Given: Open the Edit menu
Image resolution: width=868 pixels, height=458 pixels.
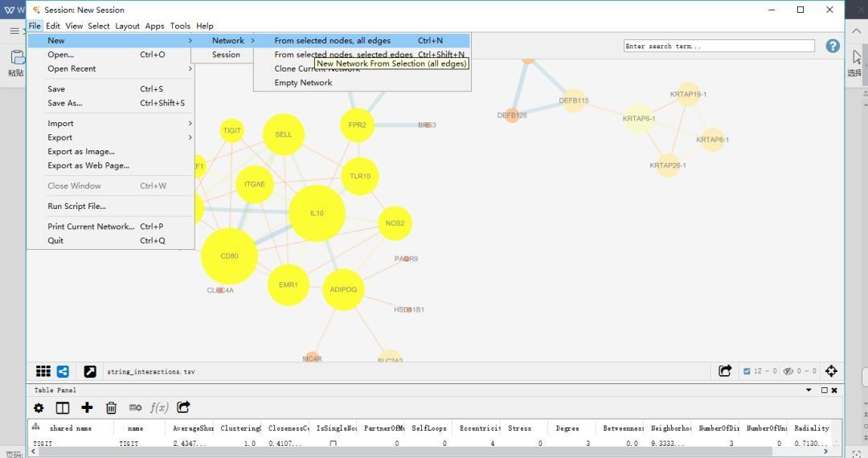Looking at the screenshot, I should click(52, 26).
